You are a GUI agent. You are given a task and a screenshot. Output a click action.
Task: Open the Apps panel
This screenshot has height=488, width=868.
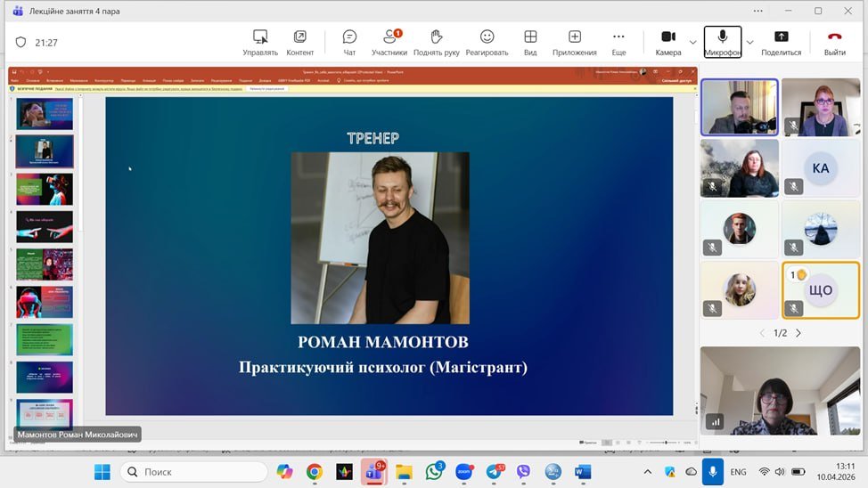tap(575, 42)
